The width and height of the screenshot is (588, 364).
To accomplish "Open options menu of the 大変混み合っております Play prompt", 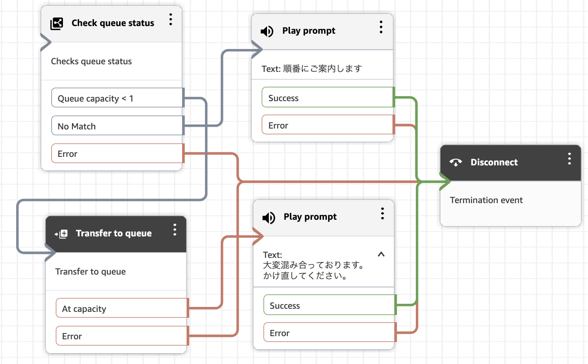I will tap(382, 213).
